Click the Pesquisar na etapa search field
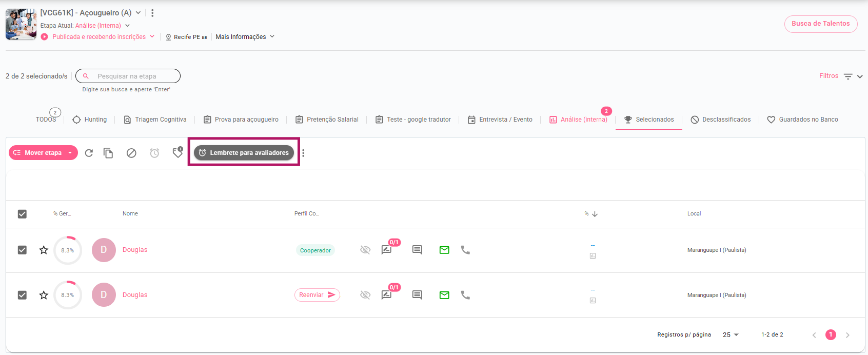The width and height of the screenshot is (868, 355). point(133,76)
